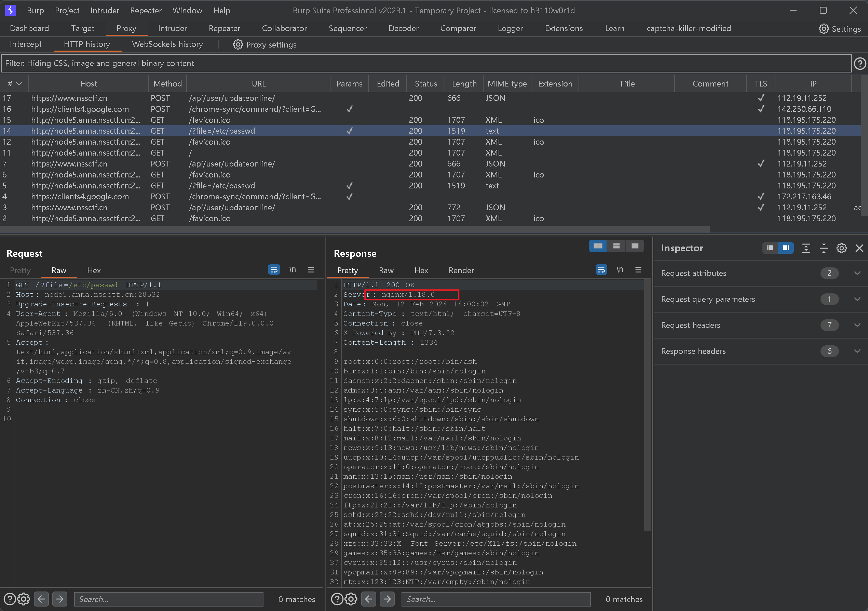Click Inspector expand all sections icon

[805, 248]
